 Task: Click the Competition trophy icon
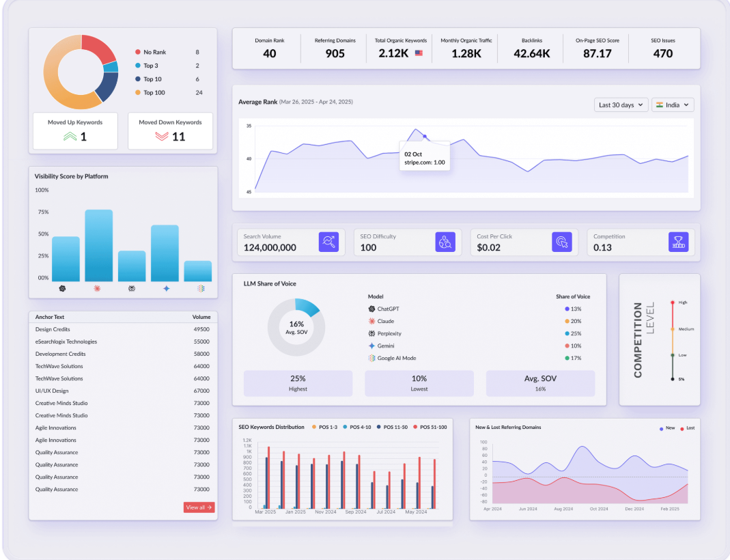tap(678, 242)
